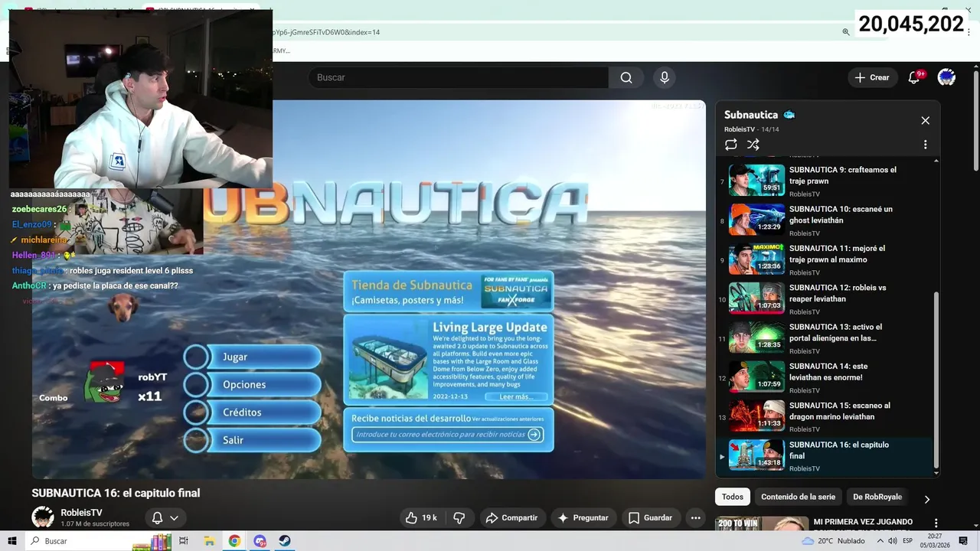The height and width of the screenshot is (551, 980).
Task: Open the ESP language indicator
Action: [908, 541]
